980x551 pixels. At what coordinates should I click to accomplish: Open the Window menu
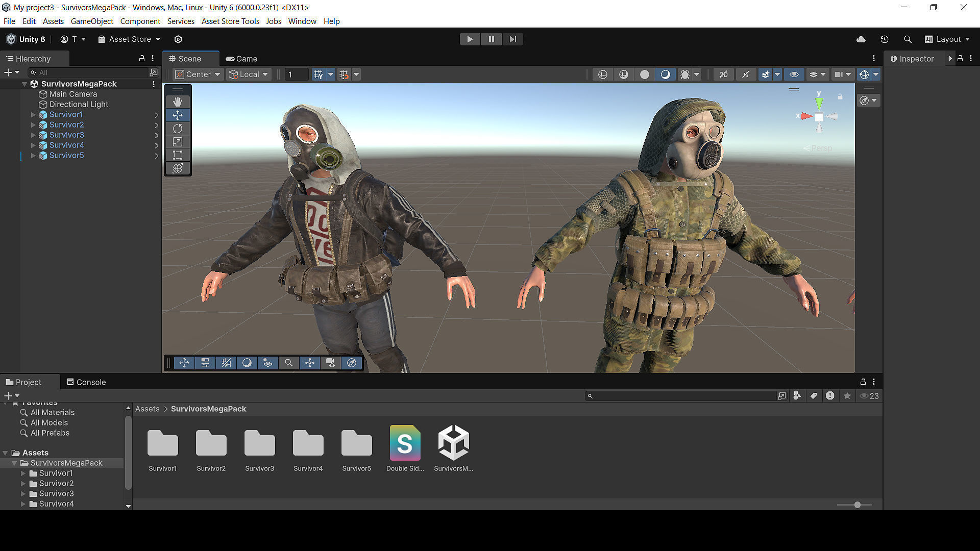[x=302, y=21]
